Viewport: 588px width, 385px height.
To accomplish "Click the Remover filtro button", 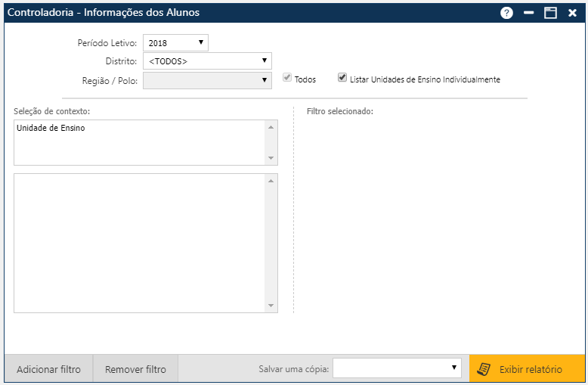I will (x=135, y=369).
